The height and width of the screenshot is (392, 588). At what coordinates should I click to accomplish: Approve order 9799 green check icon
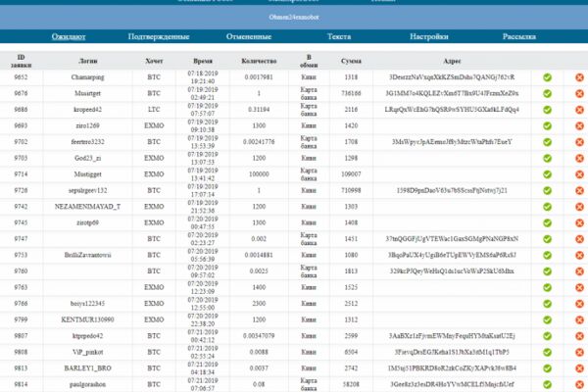pyautogui.click(x=548, y=319)
